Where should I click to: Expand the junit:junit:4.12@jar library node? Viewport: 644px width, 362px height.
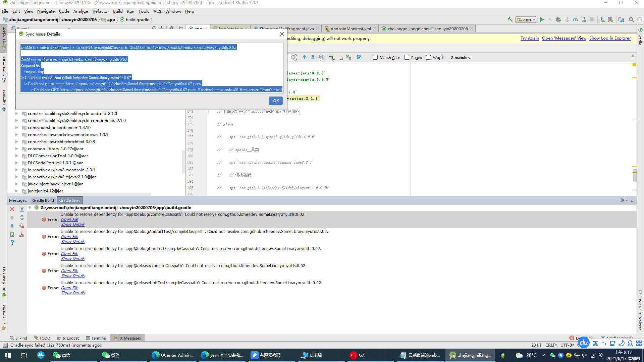[16, 191]
